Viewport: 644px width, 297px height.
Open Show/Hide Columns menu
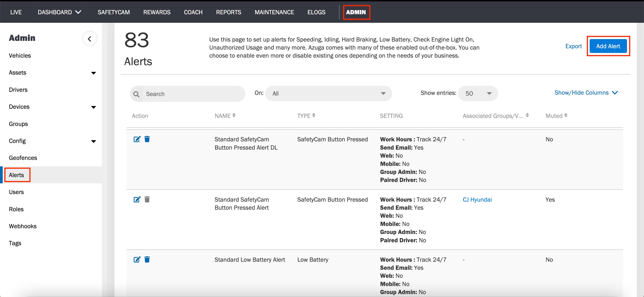coord(586,93)
